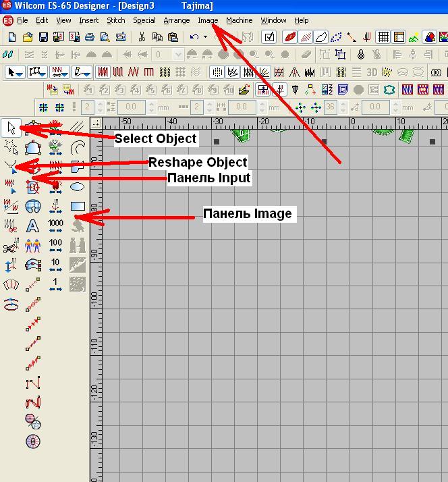
Task: Click the Save floppy disk icon
Action: pos(43,37)
